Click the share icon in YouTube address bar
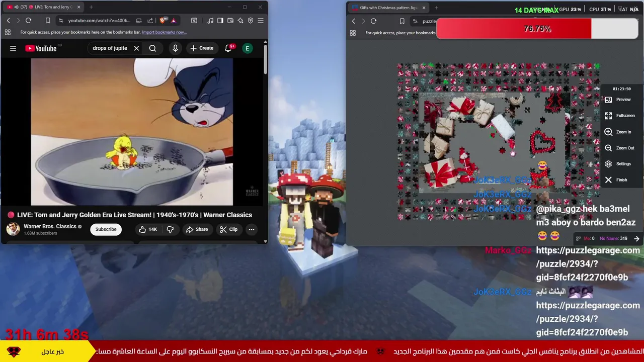644x362 pixels. point(150,21)
